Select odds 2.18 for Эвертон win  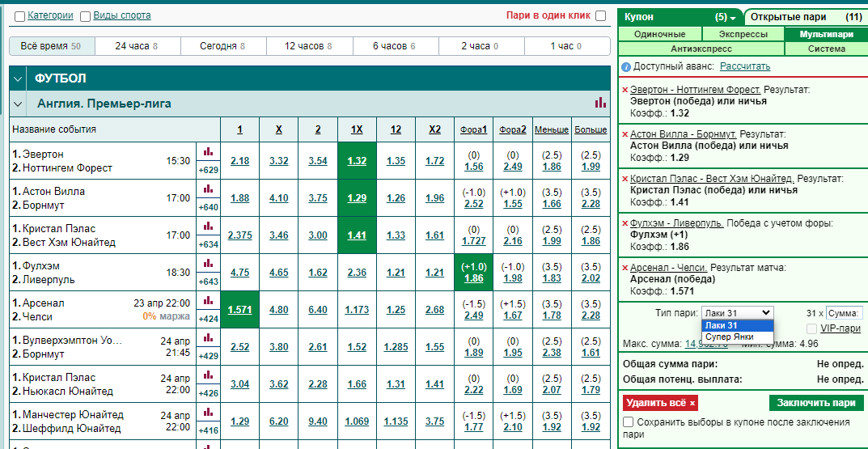coord(239,160)
